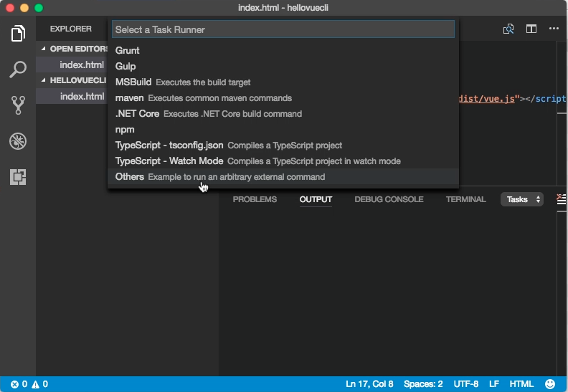The image size is (568, 392).
Task: Switch to the Problems tab
Action: [x=255, y=199]
